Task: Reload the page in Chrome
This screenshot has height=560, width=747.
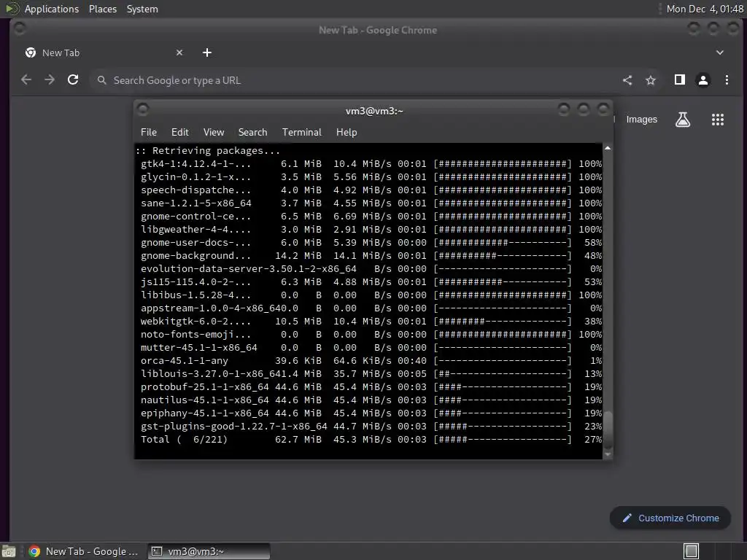Action: 73,80
